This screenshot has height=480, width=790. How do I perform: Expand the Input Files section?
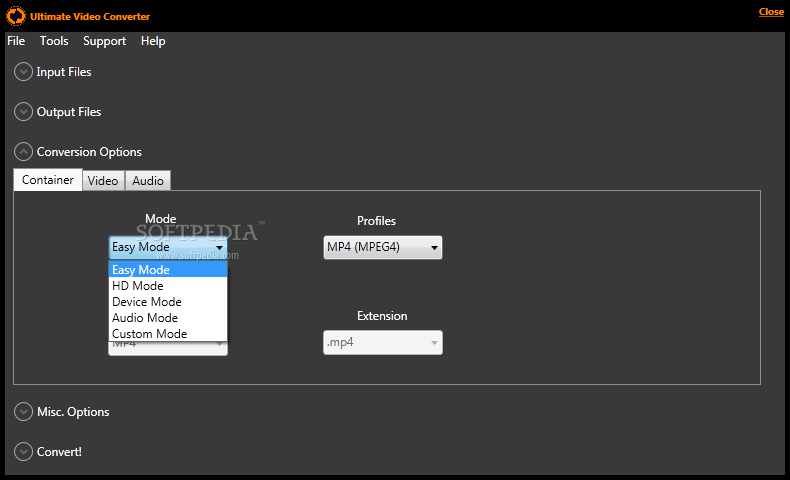[23, 72]
